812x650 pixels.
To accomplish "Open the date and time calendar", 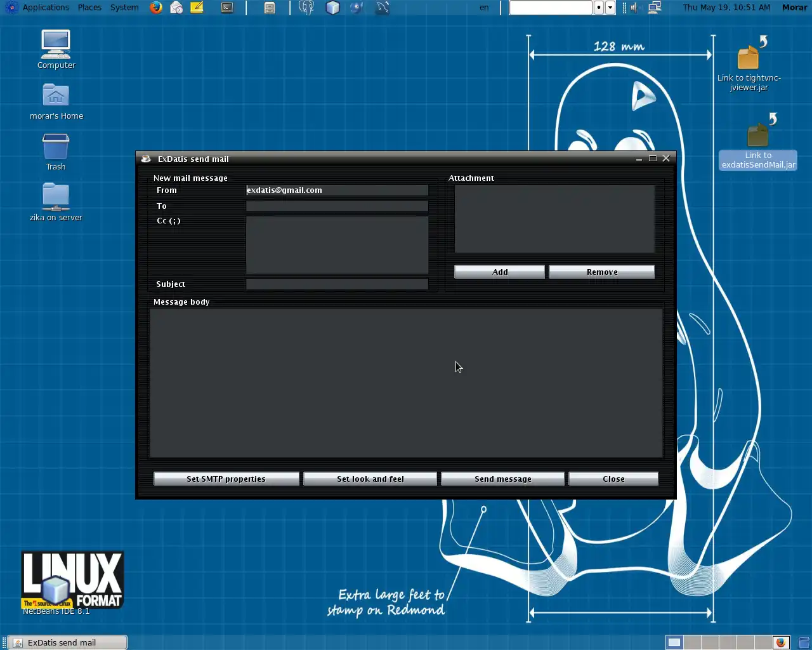I will [726, 8].
